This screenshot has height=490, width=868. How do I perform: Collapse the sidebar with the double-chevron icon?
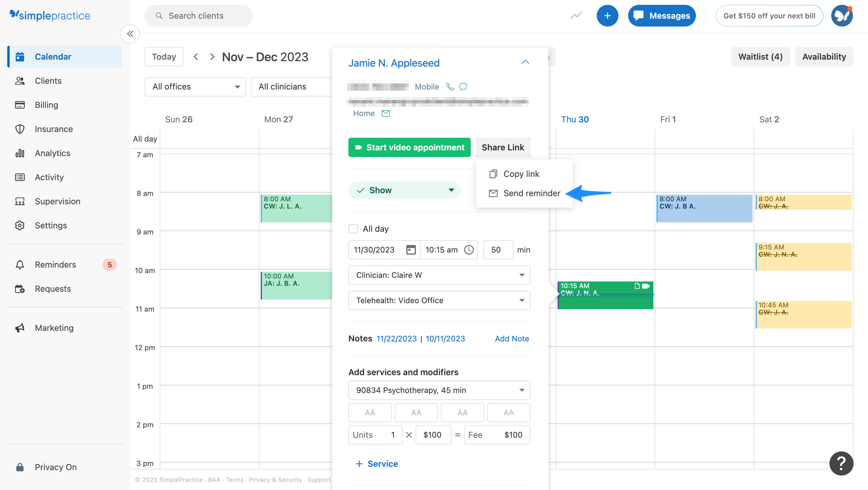[130, 34]
